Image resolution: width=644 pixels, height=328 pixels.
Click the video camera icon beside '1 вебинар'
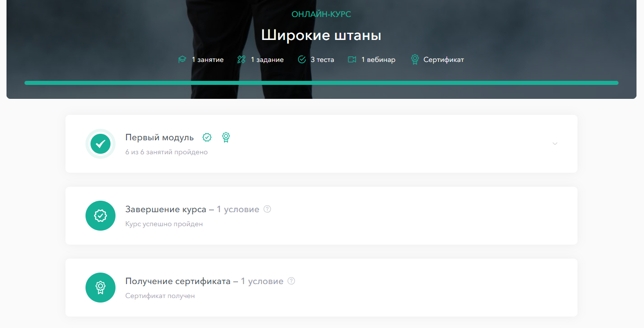coord(352,59)
